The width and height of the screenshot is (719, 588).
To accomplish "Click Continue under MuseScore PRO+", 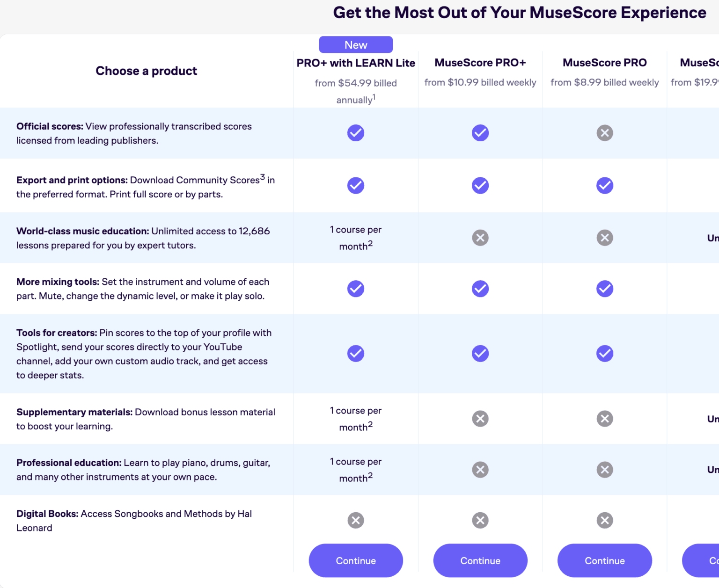I will [480, 560].
